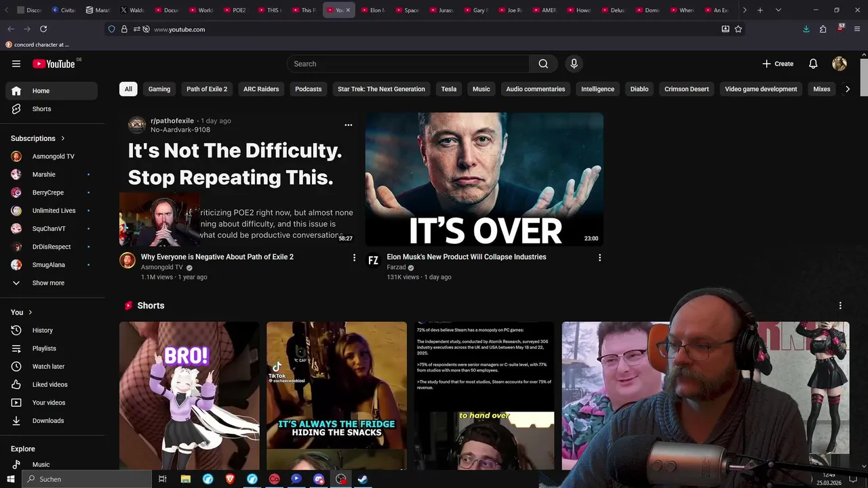Click the search magnifier button

click(543, 64)
